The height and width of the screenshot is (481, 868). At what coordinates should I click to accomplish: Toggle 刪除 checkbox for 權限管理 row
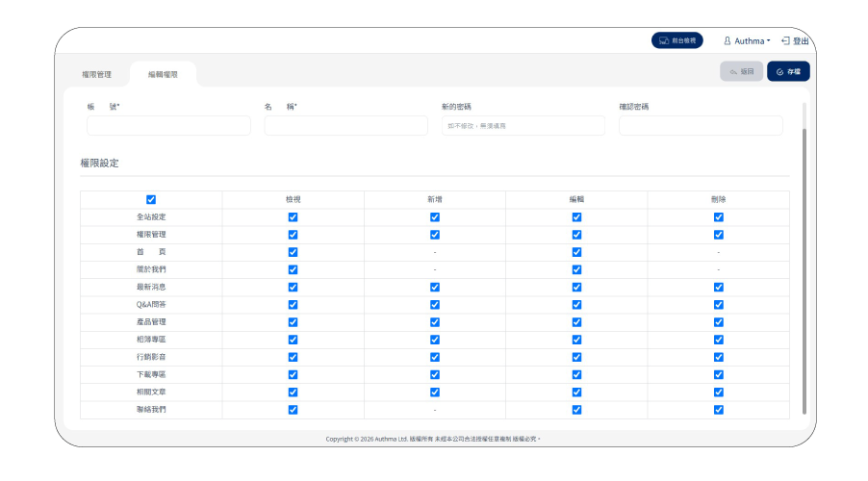(719, 235)
